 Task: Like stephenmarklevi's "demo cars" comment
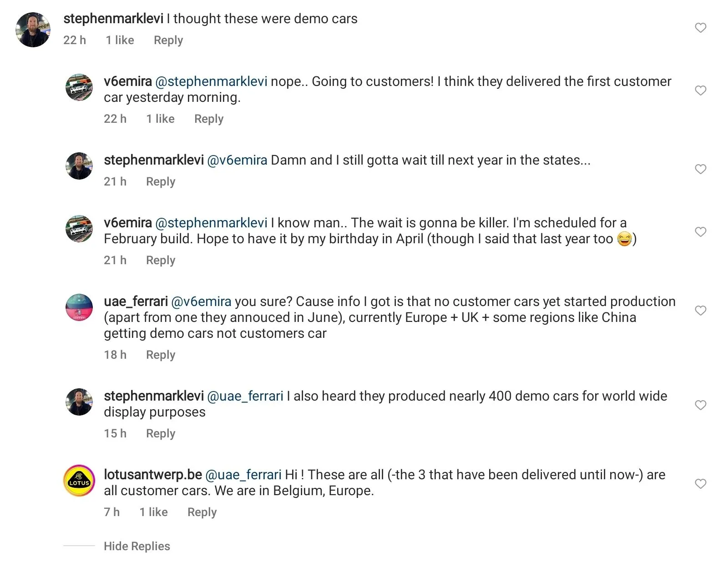tap(700, 28)
